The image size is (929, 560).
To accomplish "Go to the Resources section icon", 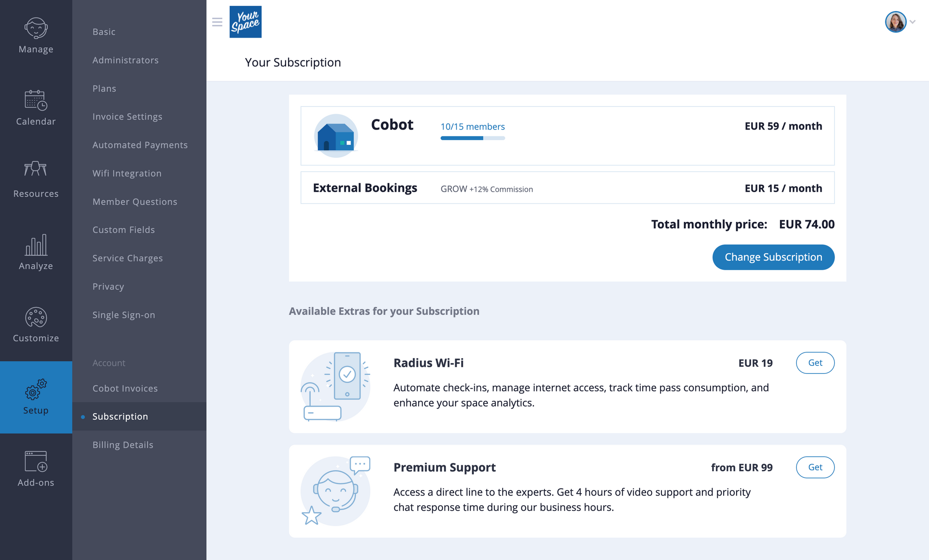I will click(x=36, y=169).
